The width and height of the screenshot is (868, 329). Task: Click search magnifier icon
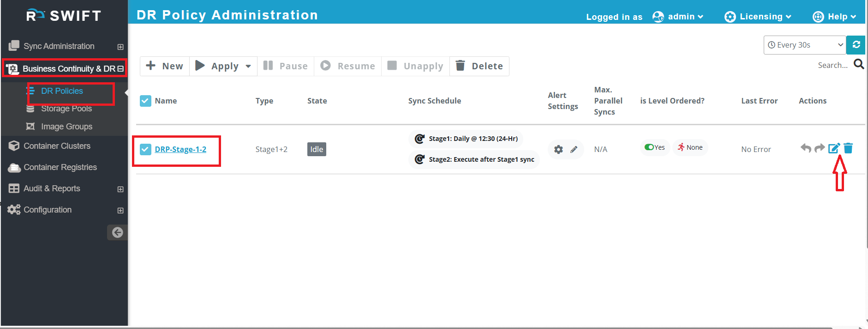pos(858,64)
